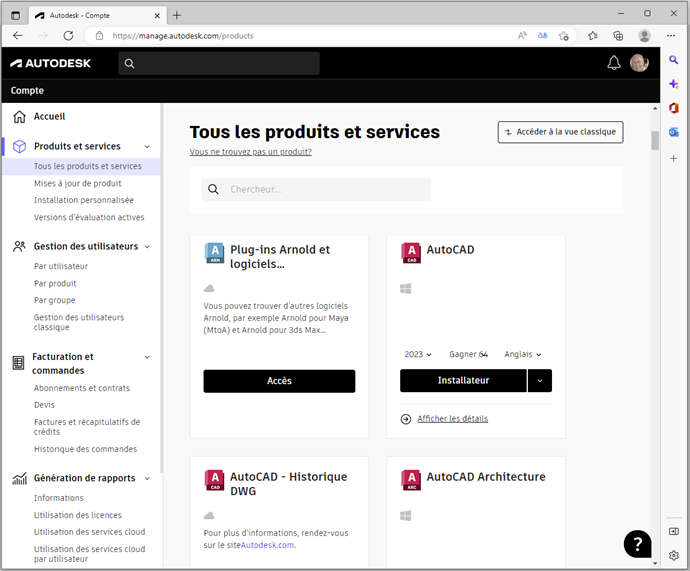
Task: Open the notifications bell
Action: click(x=614, y=63)
